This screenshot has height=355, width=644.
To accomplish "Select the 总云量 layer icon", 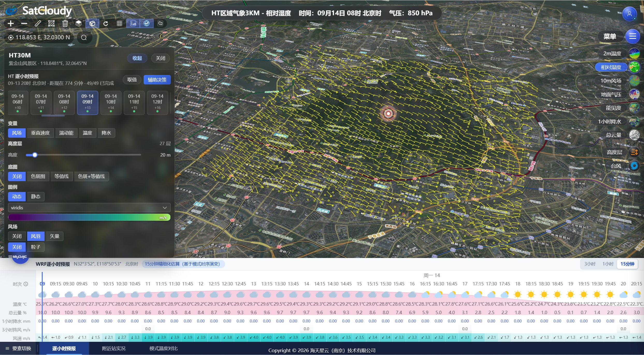I will click(634, 135).
